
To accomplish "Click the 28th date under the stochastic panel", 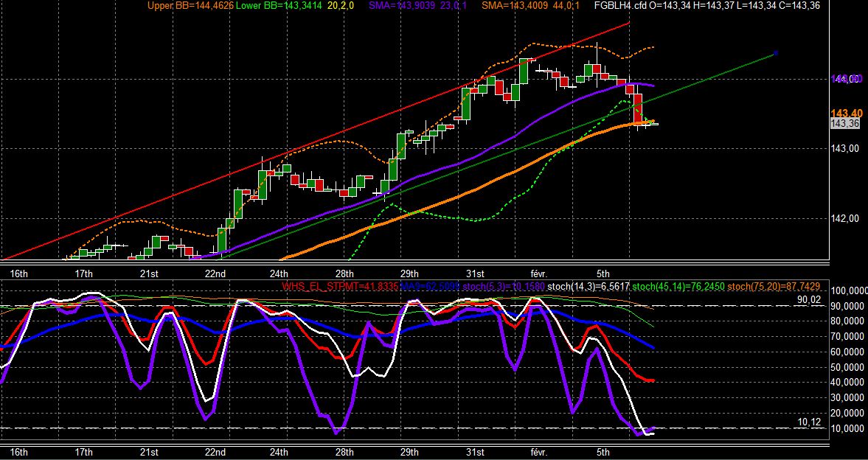I will tap(344, 452).
